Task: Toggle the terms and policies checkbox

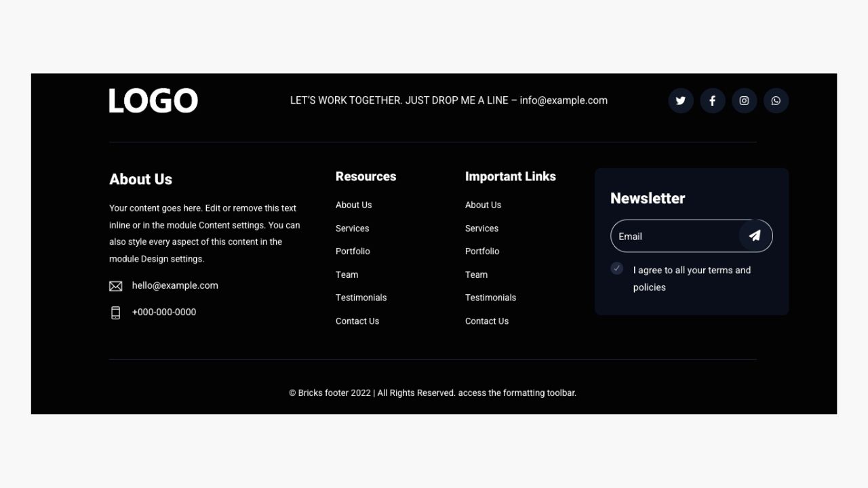Action: [x=616, y=268]
